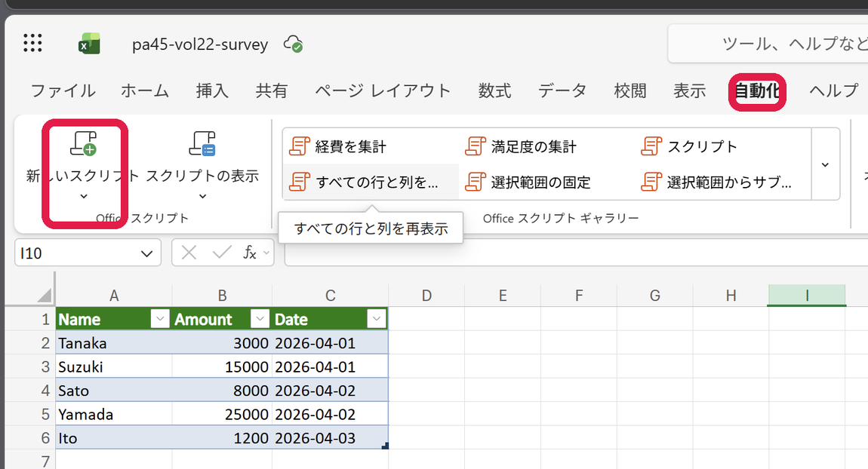
Task: Select the cell containing Yamada
Action: 113,414
